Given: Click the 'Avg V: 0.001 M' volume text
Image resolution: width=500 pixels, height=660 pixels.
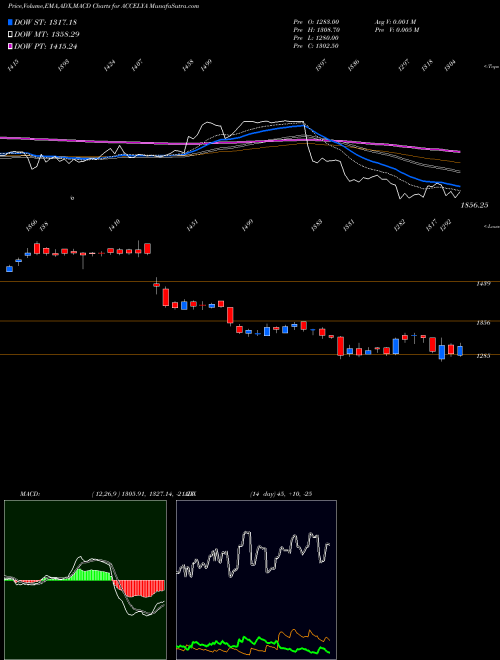Looking at the screenshot, I should click(395, 22).
